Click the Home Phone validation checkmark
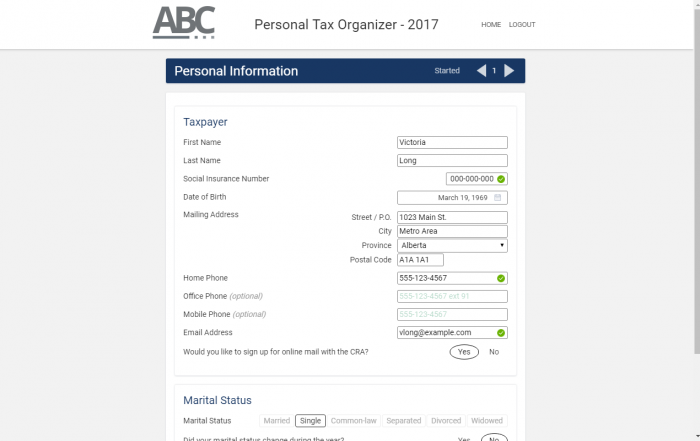This screenshot has height=441, width=700. tap(501, 278)
